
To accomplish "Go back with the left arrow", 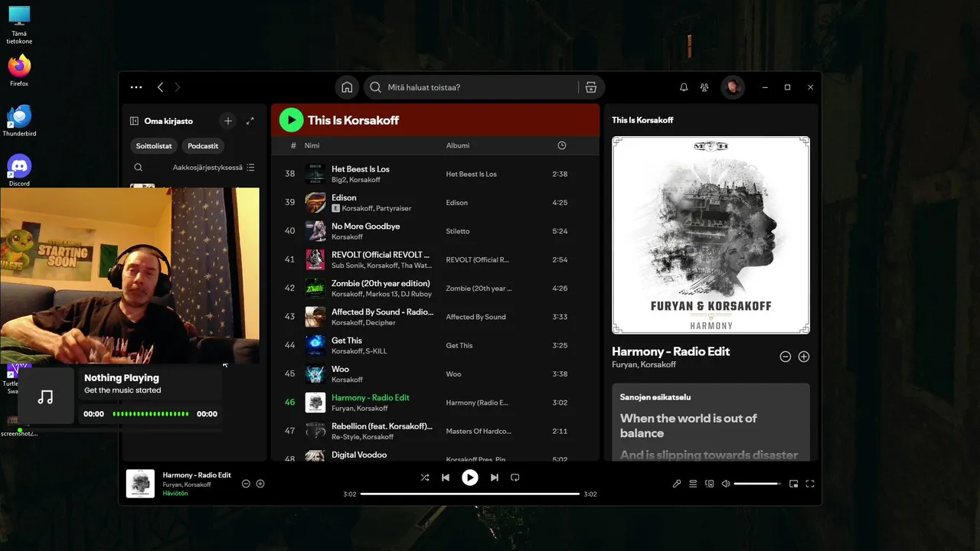I will (x=160, y=87).
